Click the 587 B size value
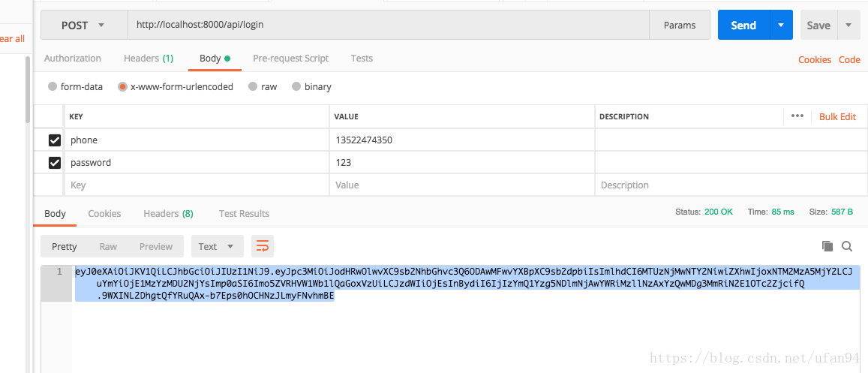Screen dimensions: 868x373 (x=842, y=212)
